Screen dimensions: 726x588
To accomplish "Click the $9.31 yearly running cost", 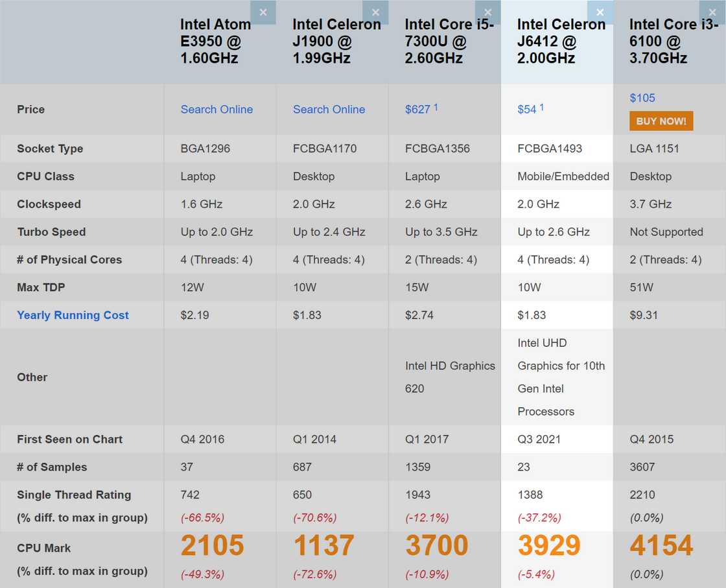I will point(644,315).
